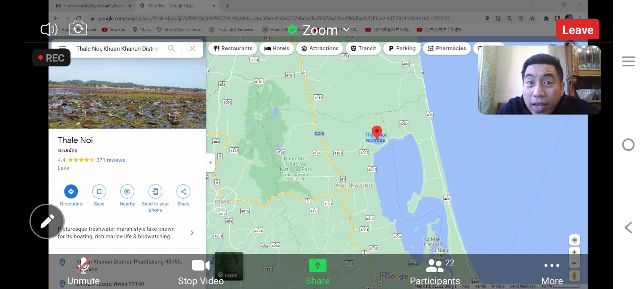644x289 pixels.
Task: Zoom in the map with plus
Action: (x=574, y=252)
